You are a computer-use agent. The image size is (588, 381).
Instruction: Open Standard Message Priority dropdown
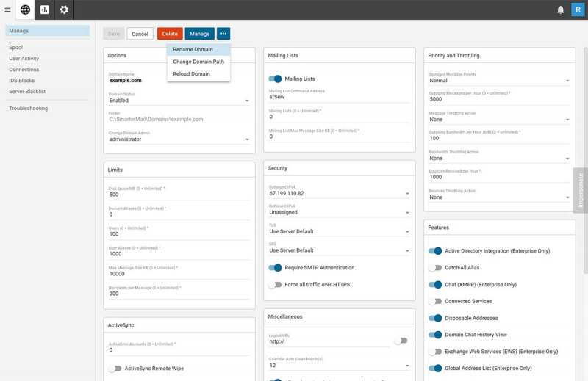click(500, 81)
